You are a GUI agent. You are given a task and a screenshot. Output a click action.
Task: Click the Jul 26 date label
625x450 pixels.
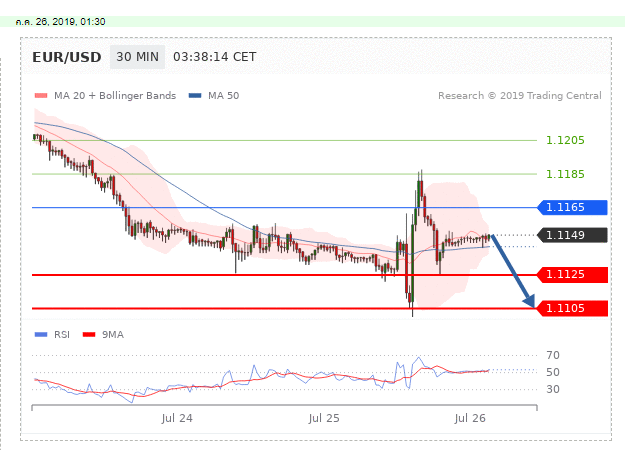(470, 418)
